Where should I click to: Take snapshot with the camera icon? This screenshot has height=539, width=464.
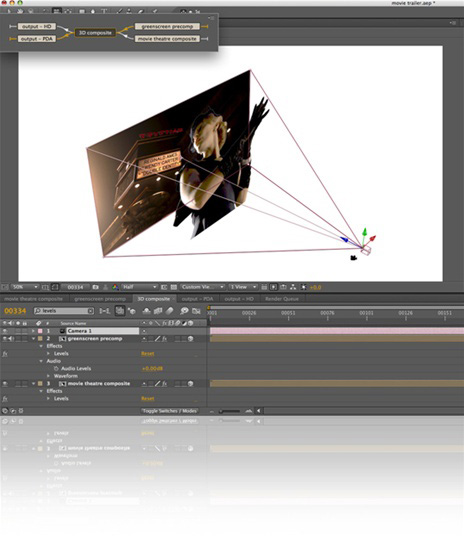96,287
